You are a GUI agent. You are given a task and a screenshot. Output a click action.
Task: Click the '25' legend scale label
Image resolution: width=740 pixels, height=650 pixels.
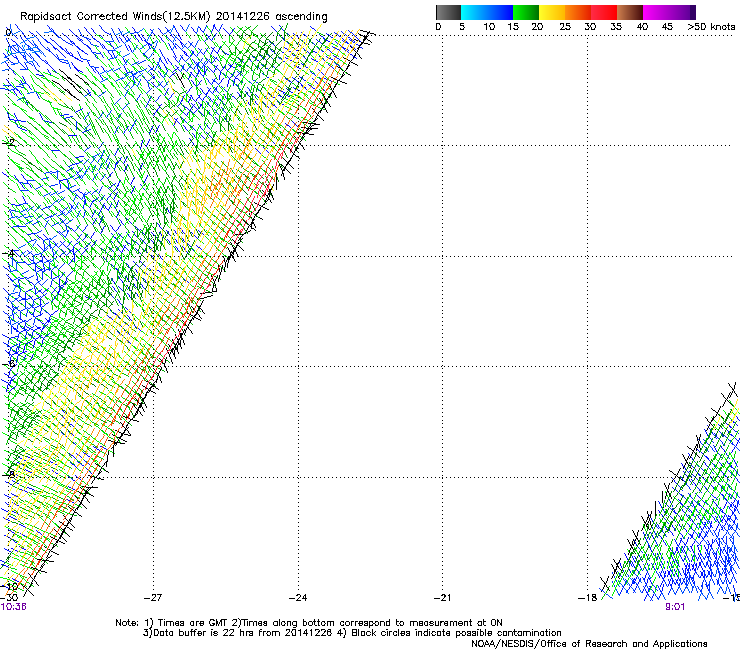[x=565, y=27]
